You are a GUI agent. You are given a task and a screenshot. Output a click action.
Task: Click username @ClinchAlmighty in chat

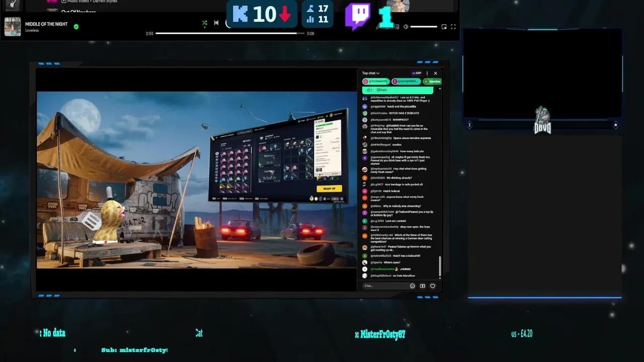coord(382,138)
